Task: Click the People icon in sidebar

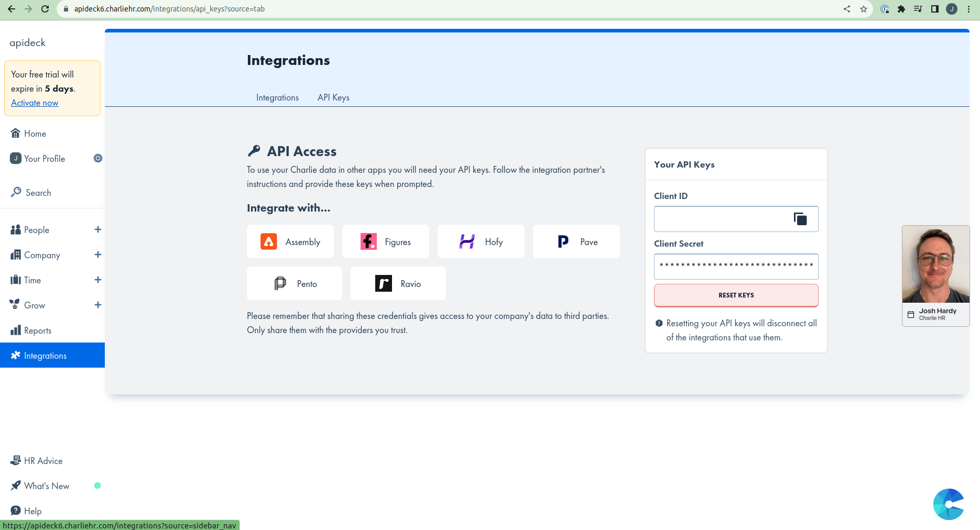Action: [16, 229]
